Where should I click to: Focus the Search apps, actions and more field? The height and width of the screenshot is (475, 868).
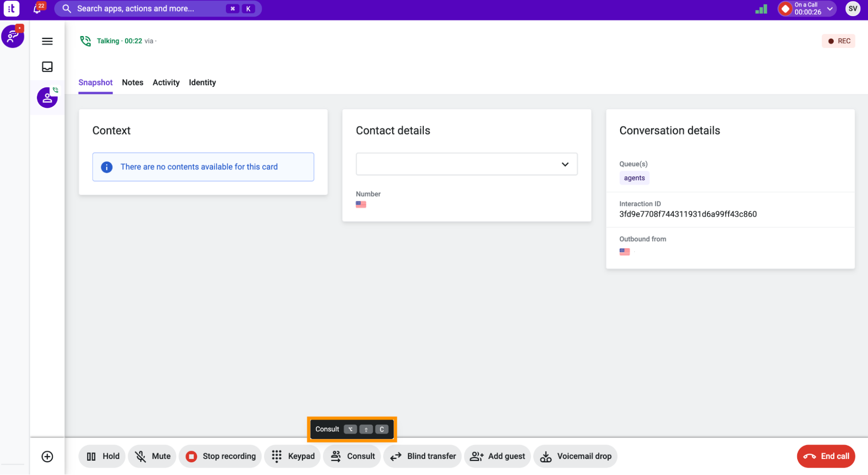point(158,9)
